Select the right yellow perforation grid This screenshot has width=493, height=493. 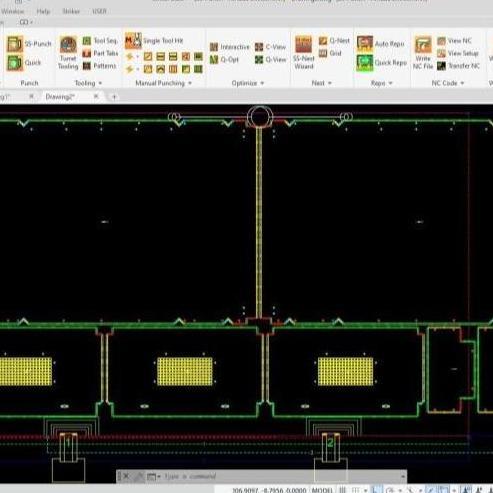346,372
